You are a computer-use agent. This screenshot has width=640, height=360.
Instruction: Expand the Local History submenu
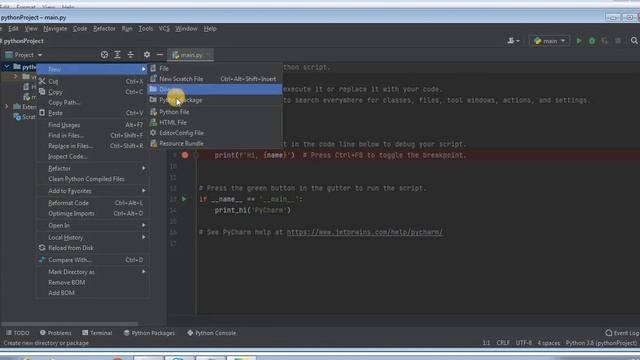93,237
